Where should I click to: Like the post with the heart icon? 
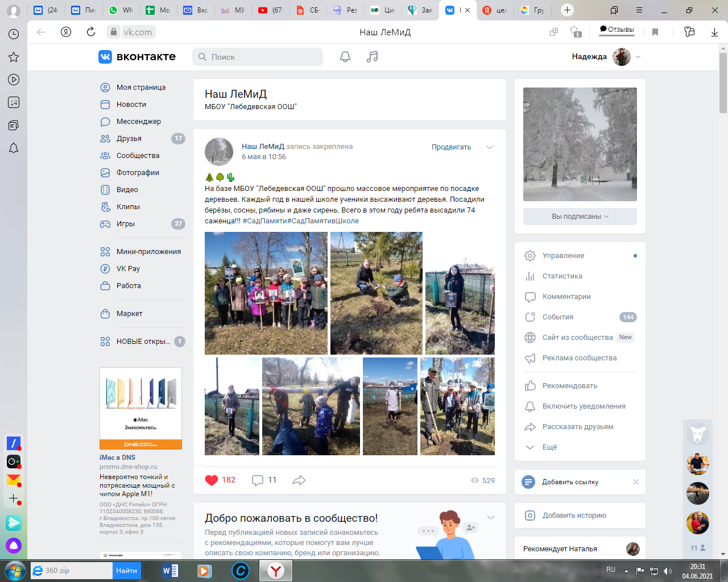tap(212, 480)
